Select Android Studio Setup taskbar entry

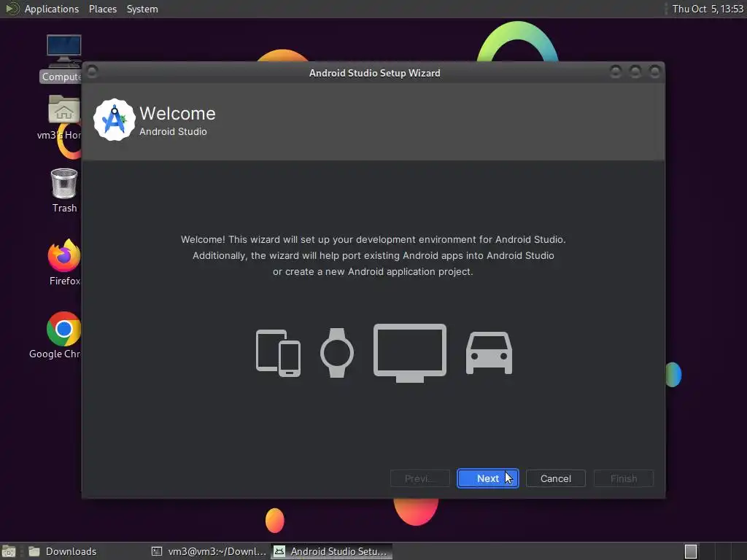point(332,551)
